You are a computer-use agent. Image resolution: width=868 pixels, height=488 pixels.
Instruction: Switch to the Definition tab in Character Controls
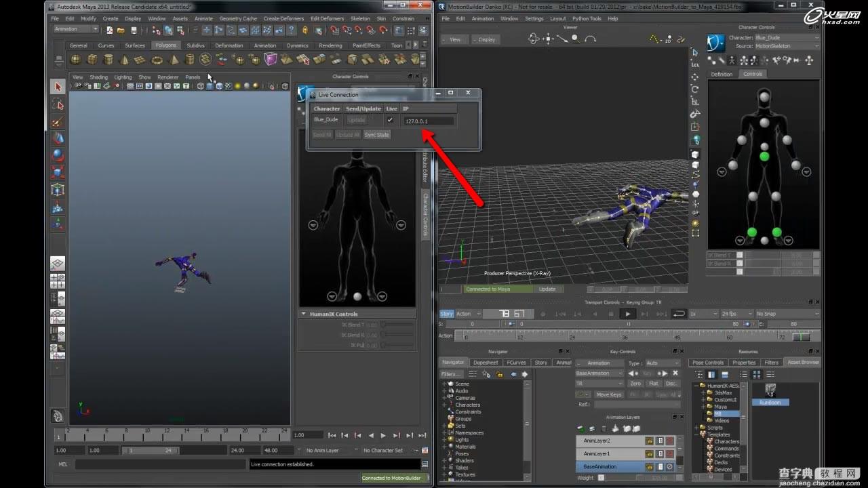click(722, 74)
